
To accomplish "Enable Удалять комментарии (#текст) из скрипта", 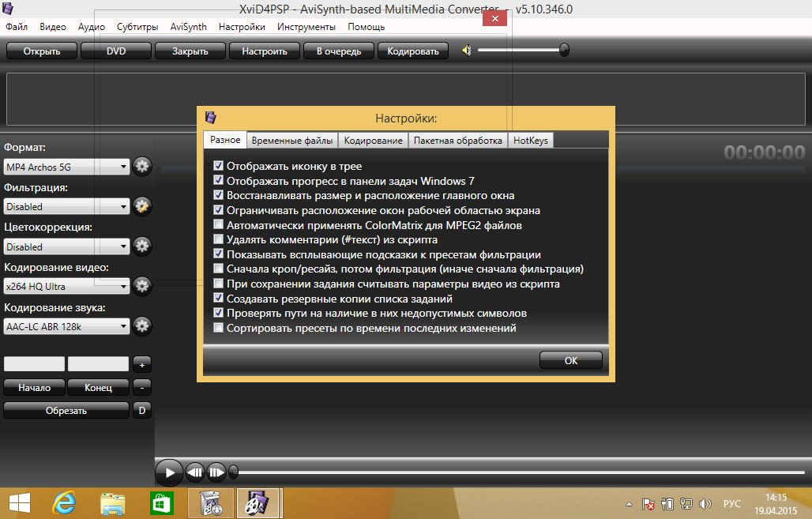I will (x=219, y=239).
